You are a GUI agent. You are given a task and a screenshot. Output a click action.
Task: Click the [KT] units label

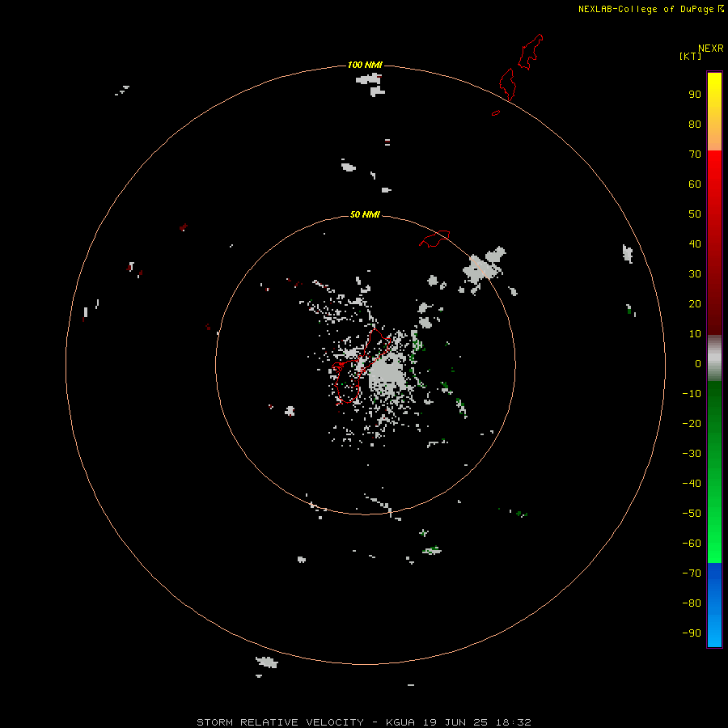tap(691, 56)
